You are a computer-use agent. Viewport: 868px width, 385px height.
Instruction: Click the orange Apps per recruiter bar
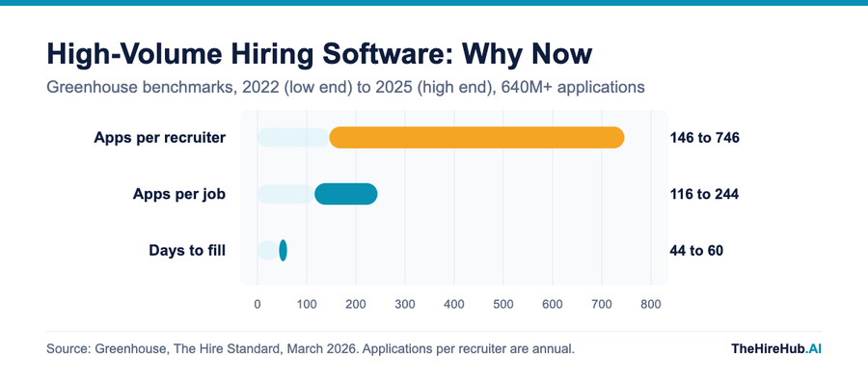476,137
